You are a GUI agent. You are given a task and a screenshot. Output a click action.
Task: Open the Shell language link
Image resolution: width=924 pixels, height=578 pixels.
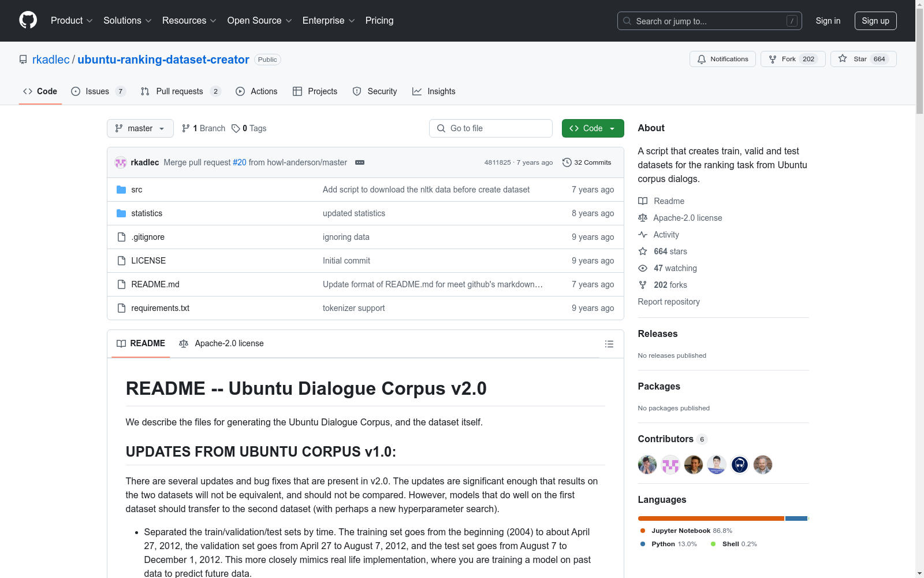click(x=734, y=544)
